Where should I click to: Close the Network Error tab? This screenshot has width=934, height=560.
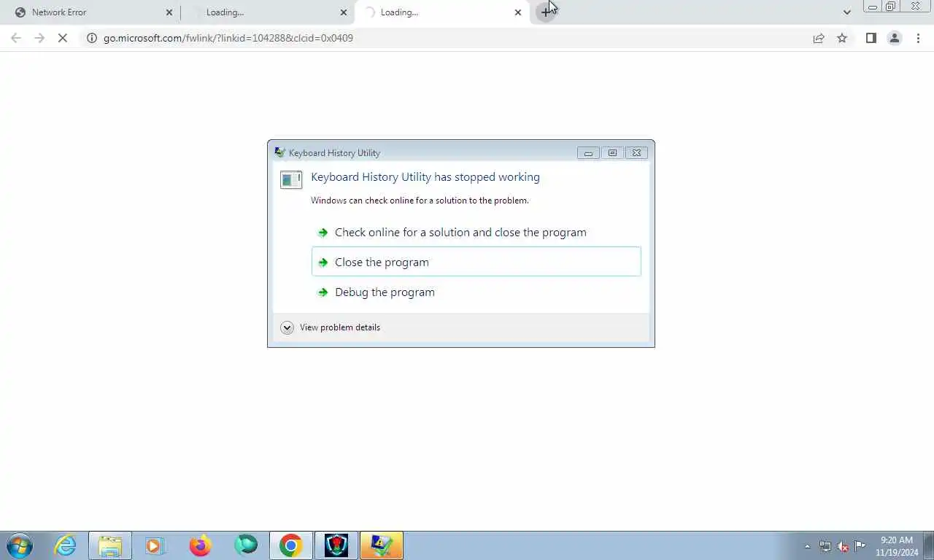point(169,12)
